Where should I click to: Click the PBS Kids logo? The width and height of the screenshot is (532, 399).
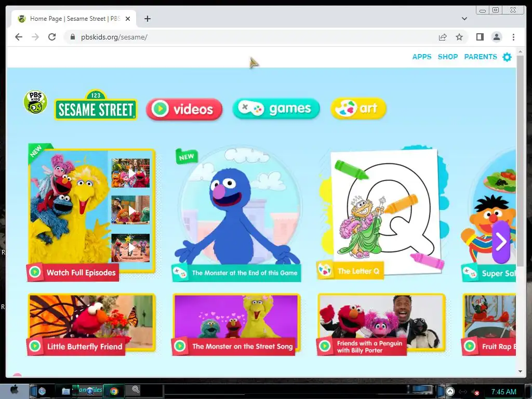point(35,102)
